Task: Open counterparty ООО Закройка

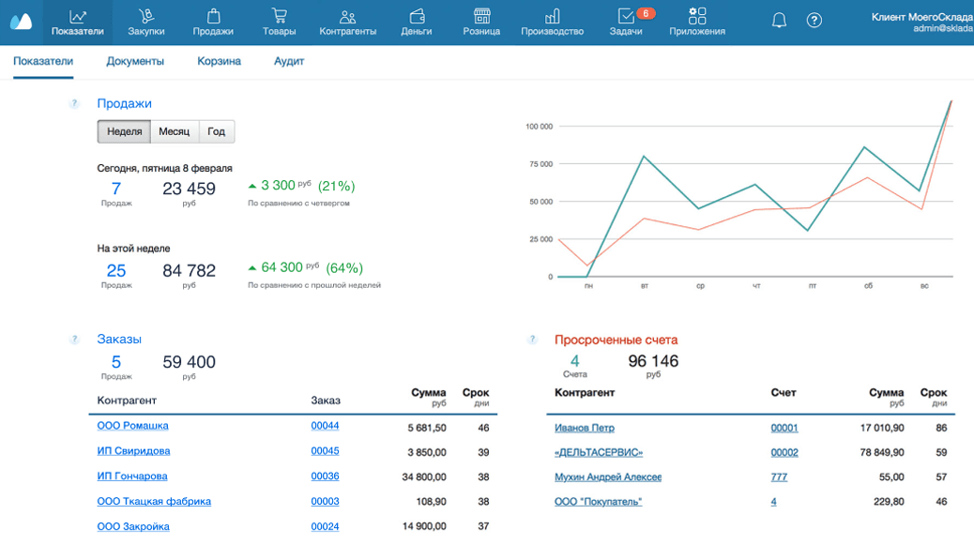Action: 133,526
